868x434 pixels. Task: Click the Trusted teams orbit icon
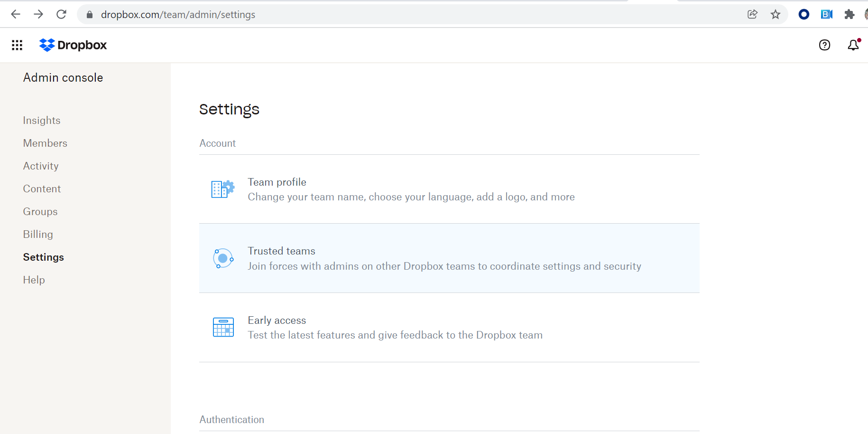223,258
